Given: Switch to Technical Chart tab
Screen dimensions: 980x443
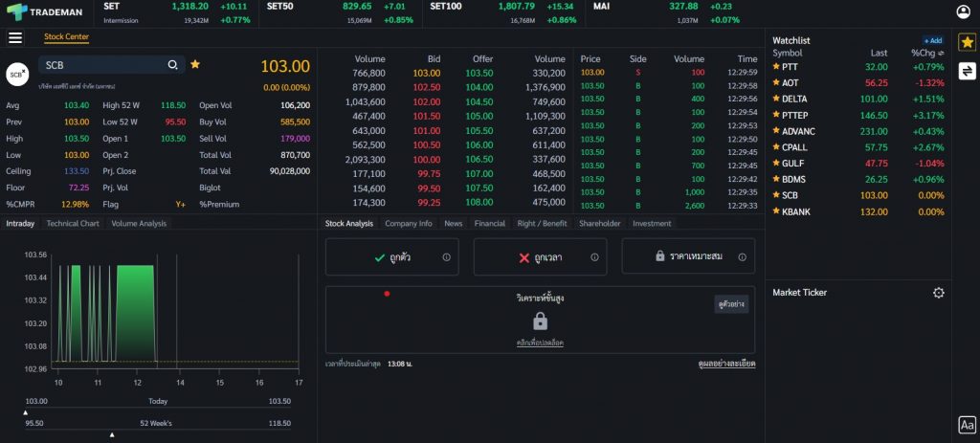Looking at the screenshot, I should (x=73, y=223).
